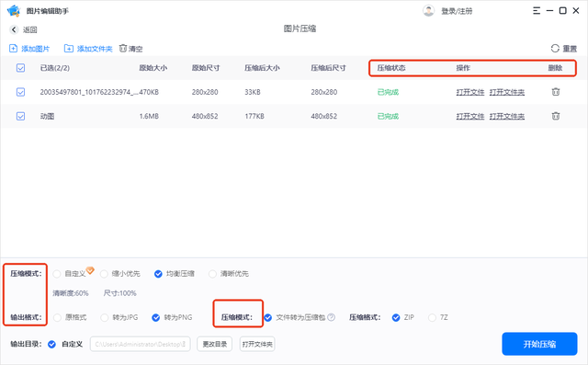Select the 缩小优先 compression mode radio
Viewport: 588px width, 365px height.
[x=104, y=274]
